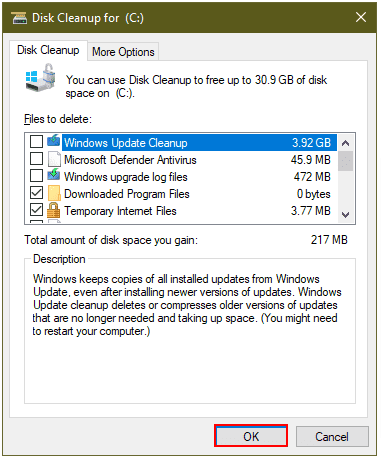This screenshot has height=457, width=381.
Task: Click the Temporary Internet Files padlock icon
Action: pos(54,210)
